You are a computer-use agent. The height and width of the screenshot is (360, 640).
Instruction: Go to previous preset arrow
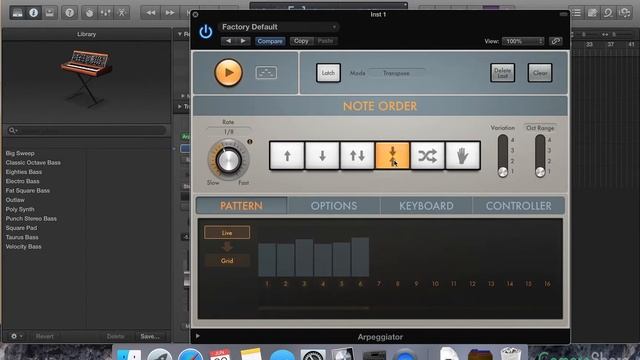tap(229, 41)
